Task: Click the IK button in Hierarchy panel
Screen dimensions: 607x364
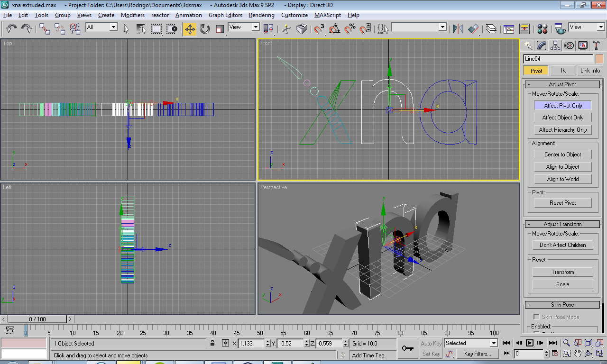Action: [x=563, y=71]
